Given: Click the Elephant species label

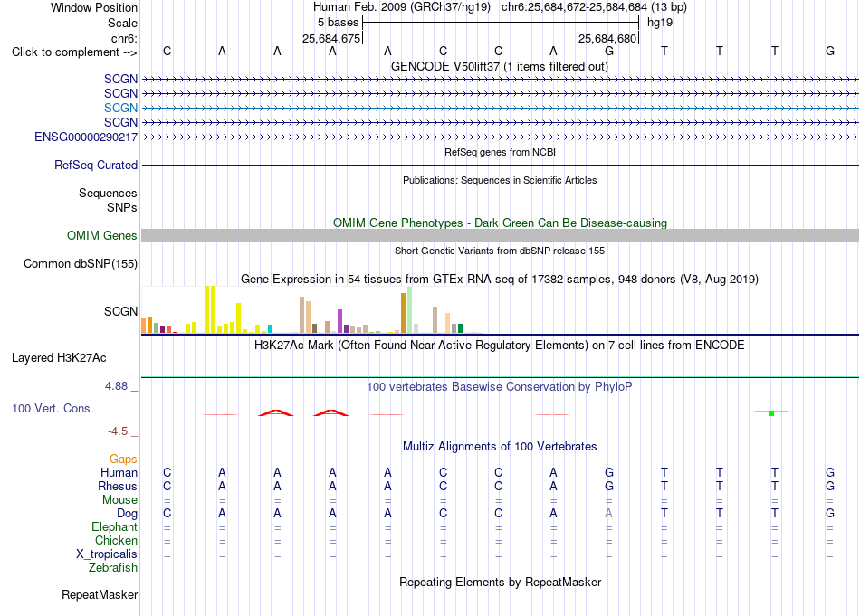Looking at the screenshot, I should 115,526.
